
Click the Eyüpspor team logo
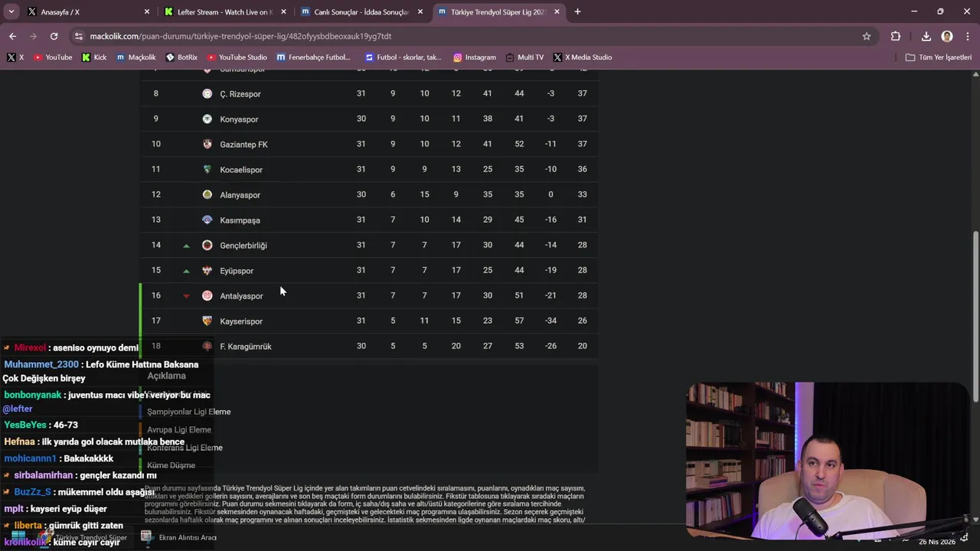pos(207,270)
